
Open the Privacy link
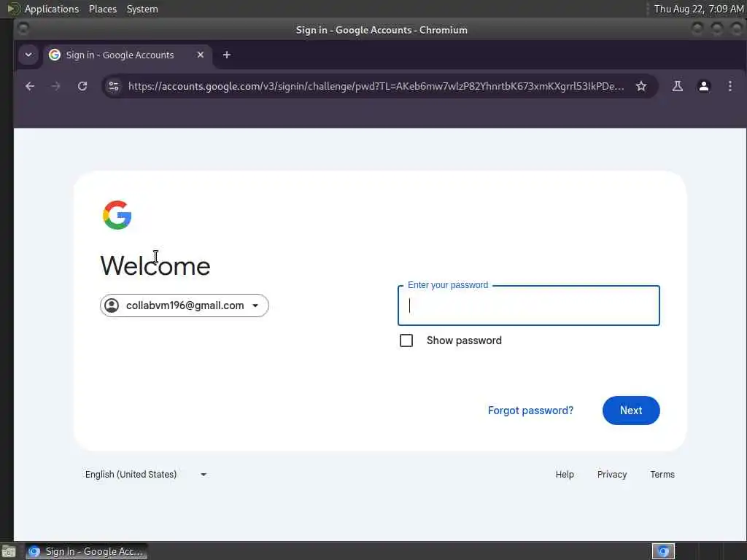point(612,474)
